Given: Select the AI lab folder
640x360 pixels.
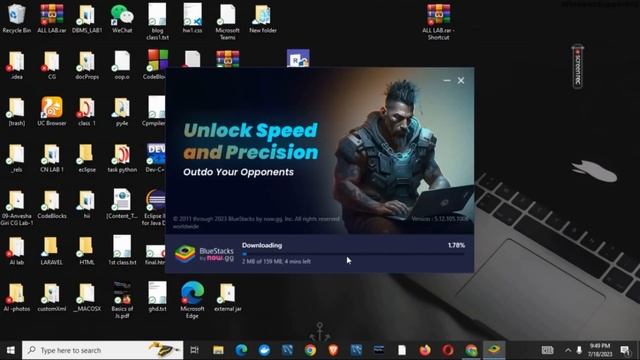Looking at the screenshot, I should (x=17, y=251).
